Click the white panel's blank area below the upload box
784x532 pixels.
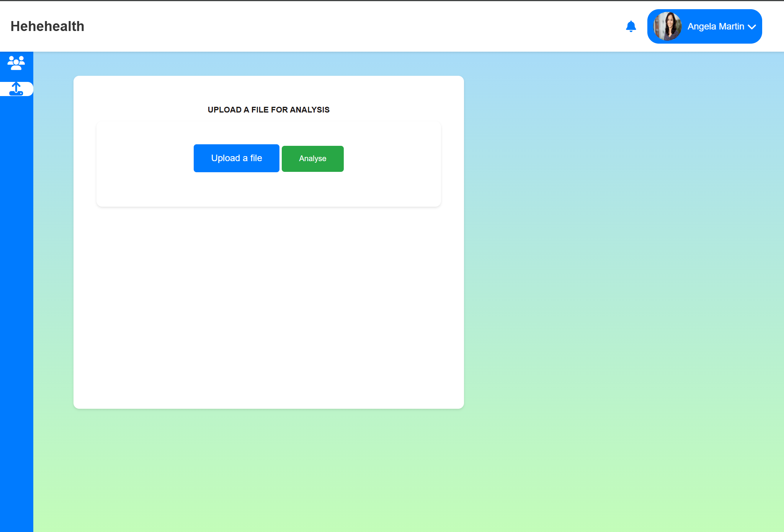(x=268, y=306)
